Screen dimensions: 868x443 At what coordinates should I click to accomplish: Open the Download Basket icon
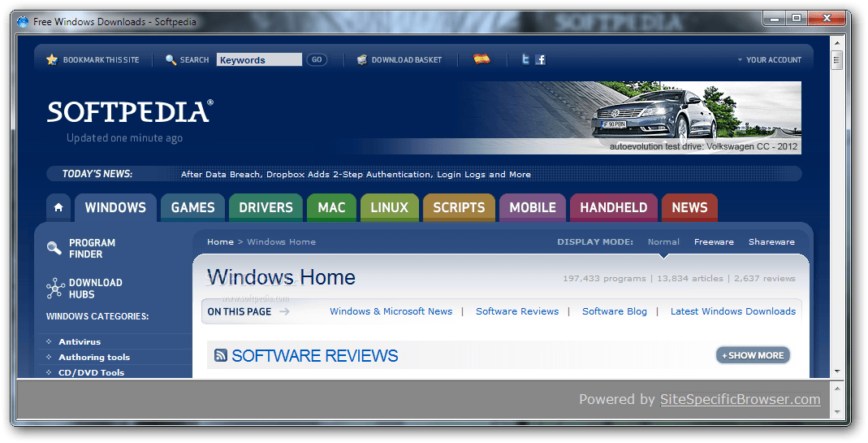[x=362, y=59]
